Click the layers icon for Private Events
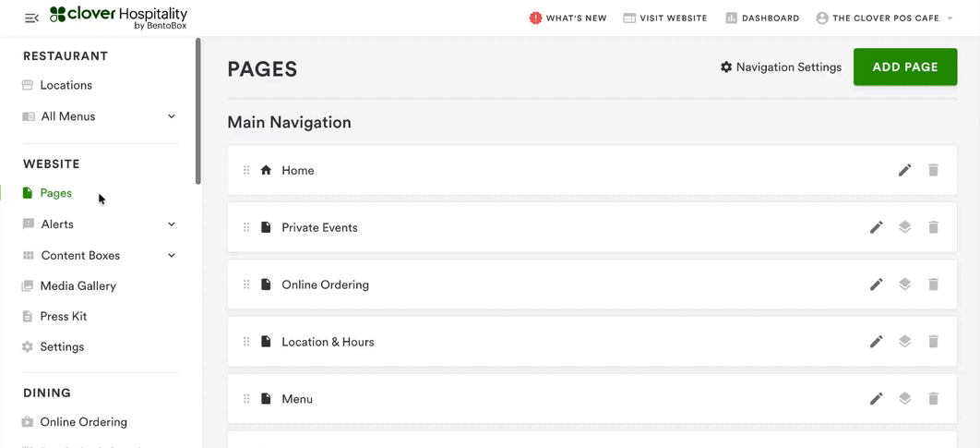 click(x=904, y=227)
